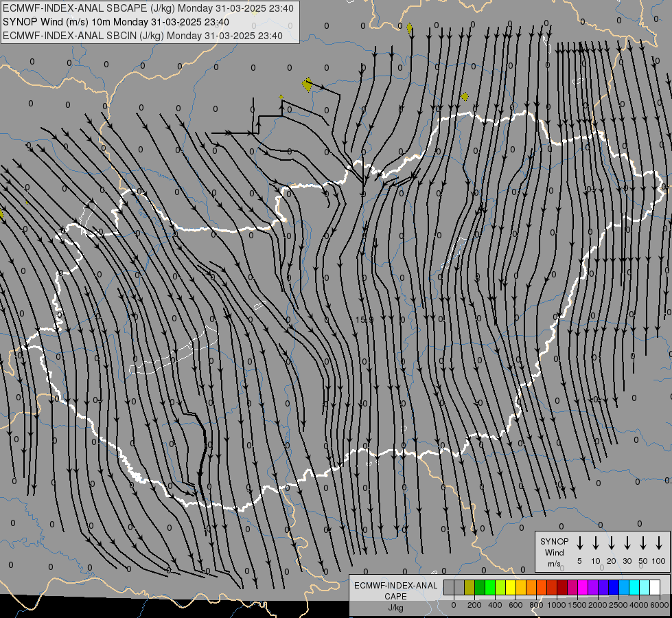The image size is (672, 618).
Task: Pick the cyan CAPE swatch before 4000
Action: pyautogui.click(x=634, y=588)
